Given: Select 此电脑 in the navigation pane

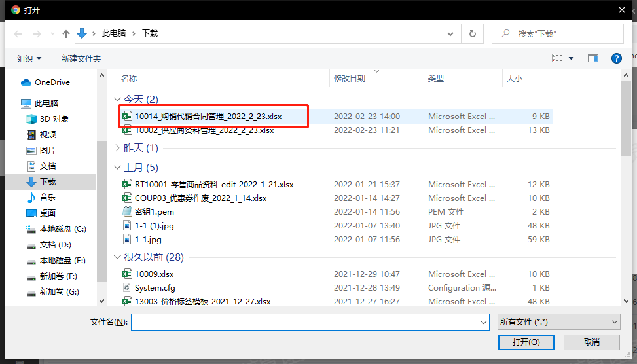Looking at the screenshot, I should 39,103.
